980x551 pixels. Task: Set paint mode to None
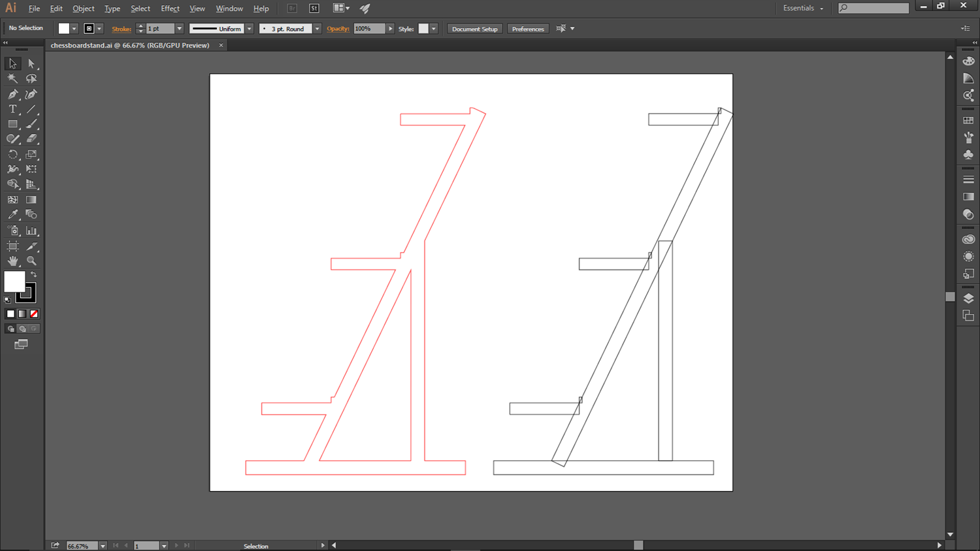[34, 314]
